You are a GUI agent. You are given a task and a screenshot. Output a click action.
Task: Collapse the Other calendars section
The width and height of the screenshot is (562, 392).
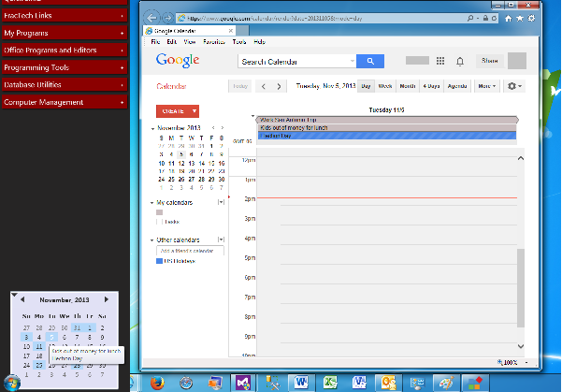[152, 240]
